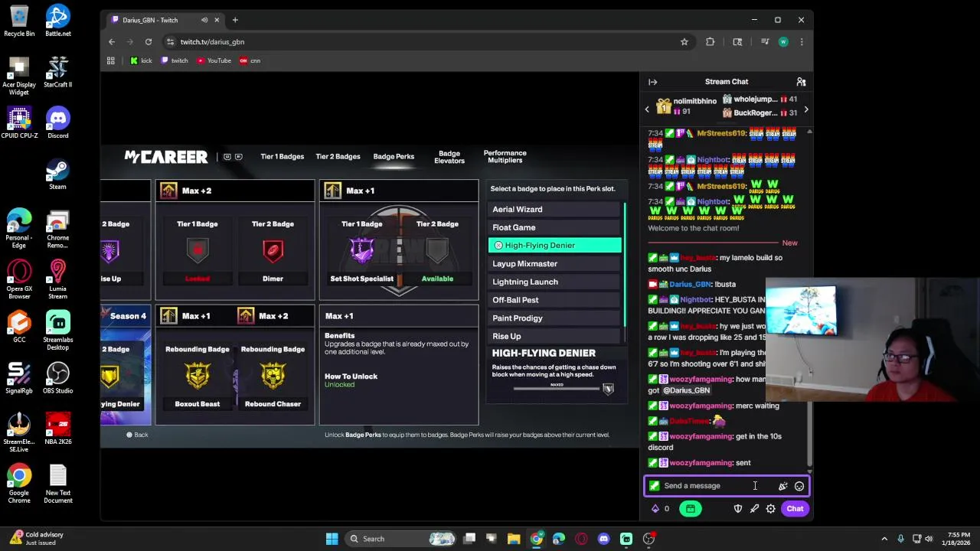The height and width of the screenshot is (551, 980).
Task: Click the purple Chat send button
Action: pyautogui.click(x=795, y=509)
